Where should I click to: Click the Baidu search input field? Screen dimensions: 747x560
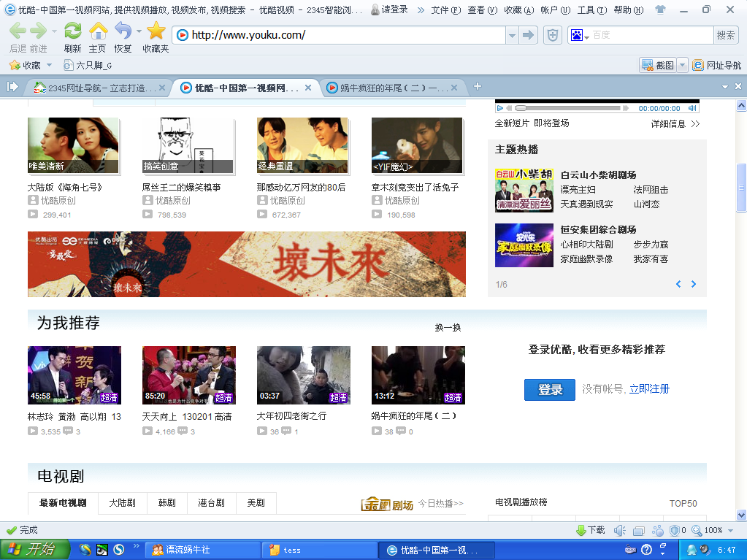pyautogui.click(x=652, y=35)
